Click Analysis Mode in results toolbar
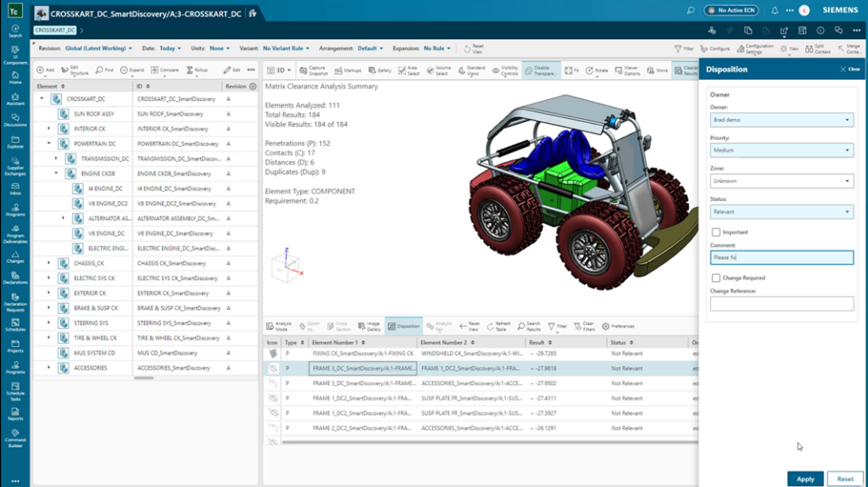 point(279,327)
